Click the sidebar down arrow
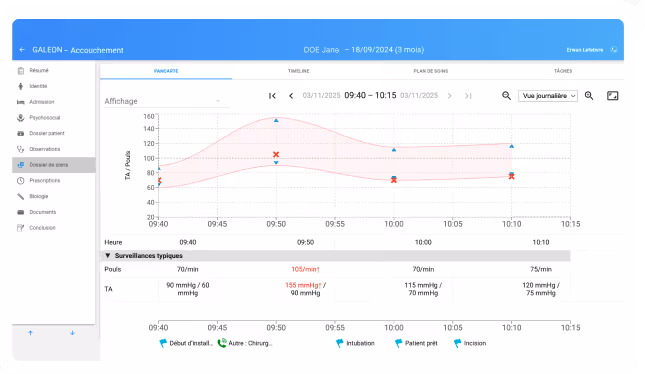645x374 pixels. (72, 333)
